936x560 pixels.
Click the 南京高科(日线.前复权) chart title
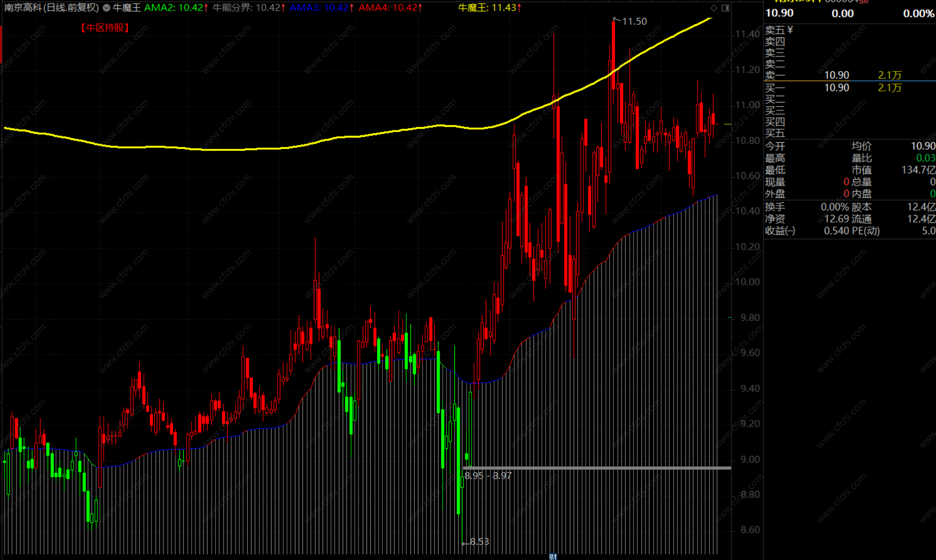point(51,8)
